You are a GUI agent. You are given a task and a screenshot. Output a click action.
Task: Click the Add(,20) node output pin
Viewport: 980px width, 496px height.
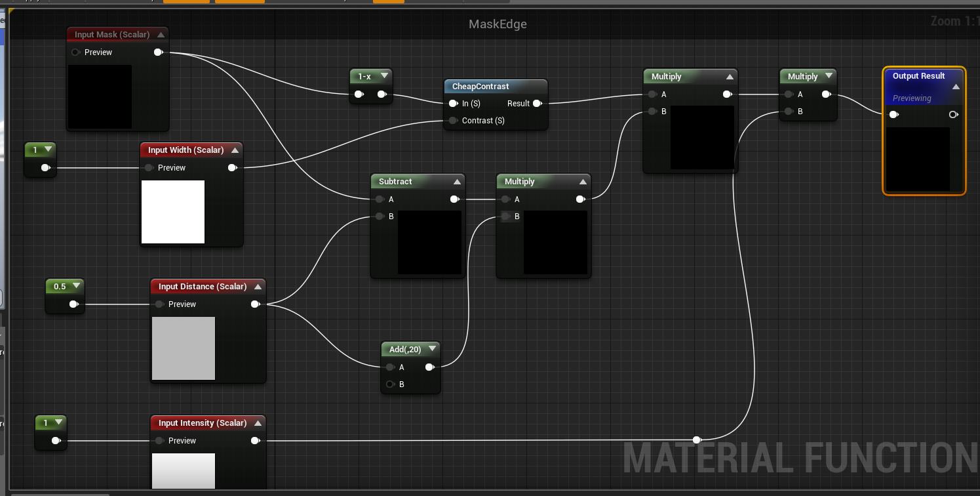tap(429, 367)
